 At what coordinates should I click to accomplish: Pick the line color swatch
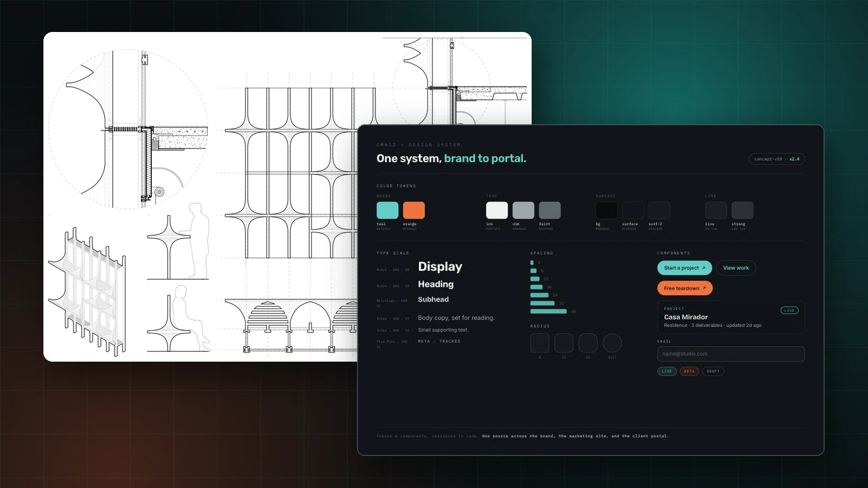pyautogui.click(x=716, y=210)
